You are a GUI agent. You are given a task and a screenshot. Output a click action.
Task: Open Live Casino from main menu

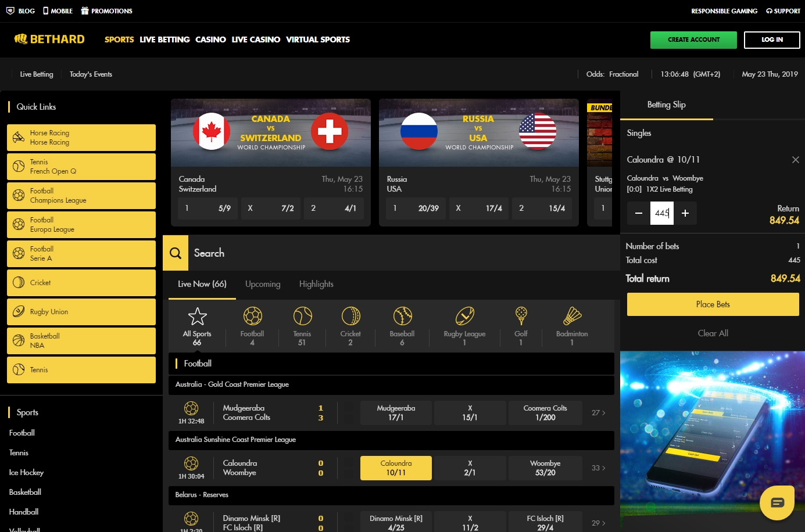pos(256,39)
